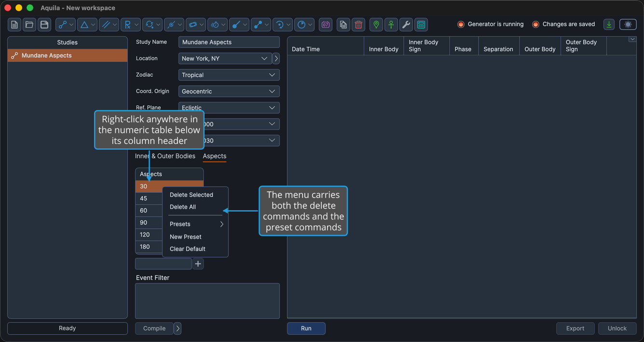Open the column chooser at results table corner
The image size is (644, 342).
coord(632,40)
